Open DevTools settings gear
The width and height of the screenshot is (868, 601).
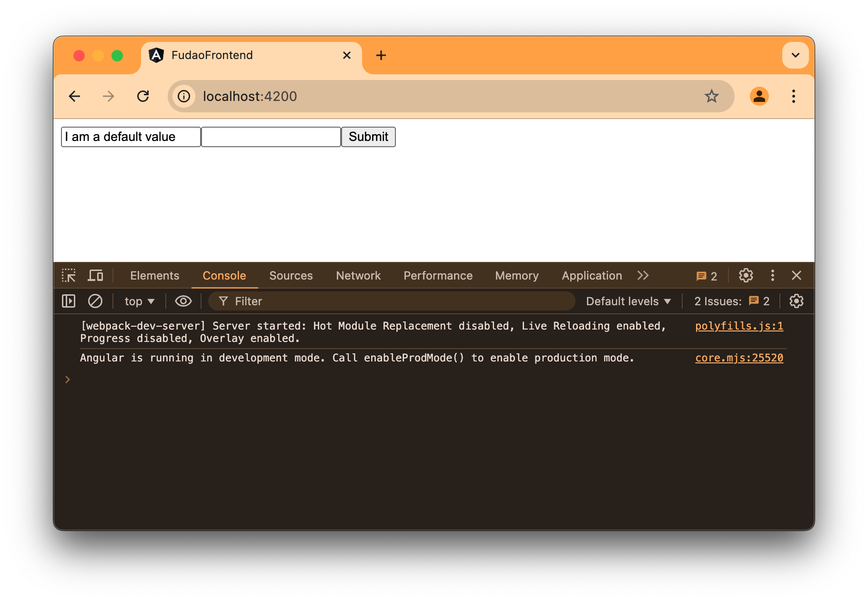pyautogui.click(x=745, y=275)
